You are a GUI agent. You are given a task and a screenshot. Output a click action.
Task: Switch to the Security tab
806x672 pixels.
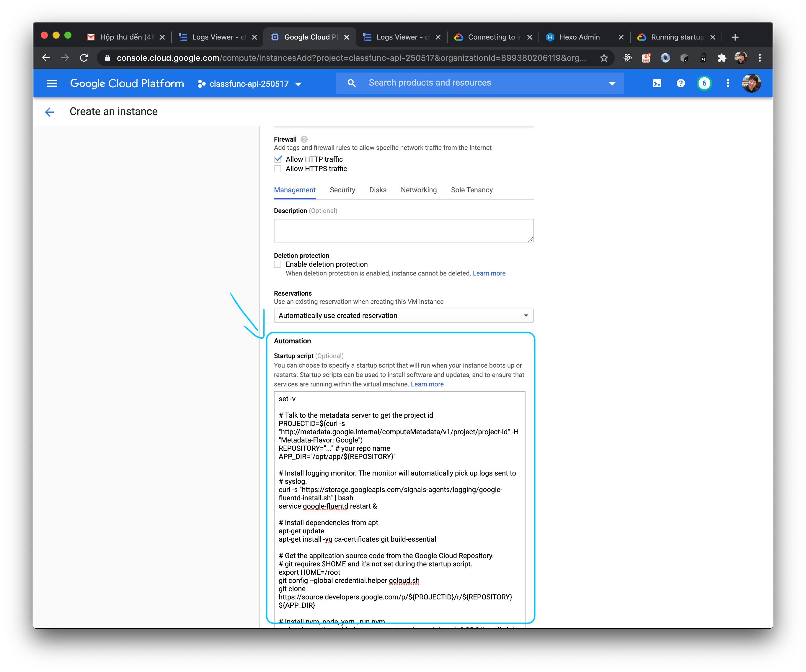pyautogui.click(x=342, y=190)
